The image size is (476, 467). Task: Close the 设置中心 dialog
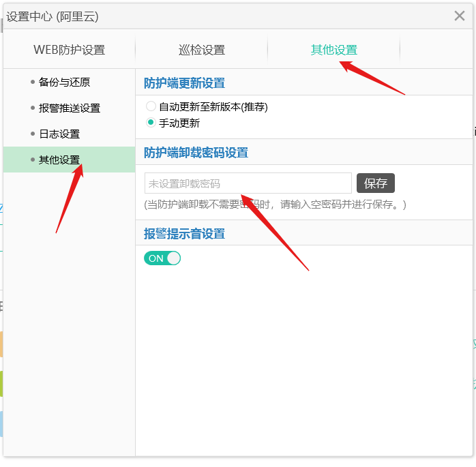pyautogui.click(x=460, y=16)
